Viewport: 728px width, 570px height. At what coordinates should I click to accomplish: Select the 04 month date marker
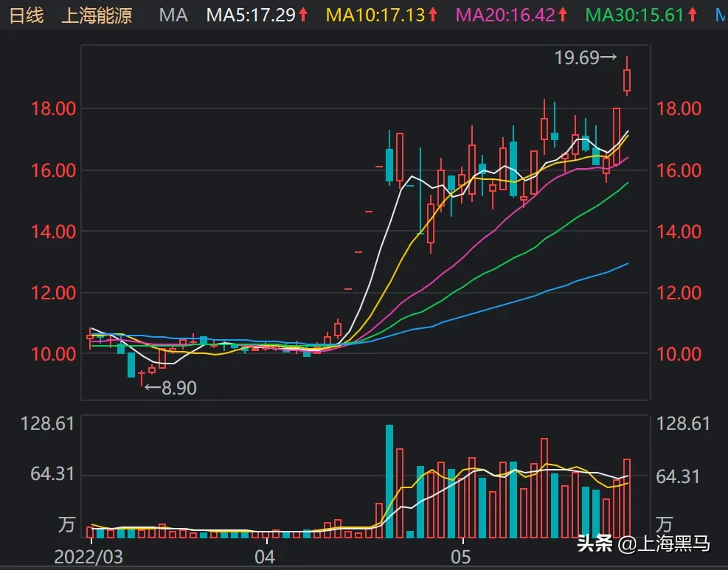(x=265, y=557)
